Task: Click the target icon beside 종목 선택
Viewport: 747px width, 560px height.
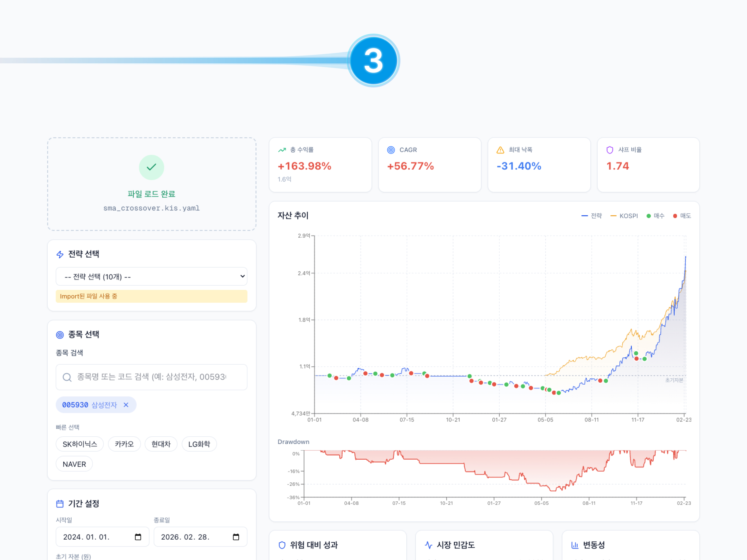Action: pyautogui.click(x=60, y=335)
